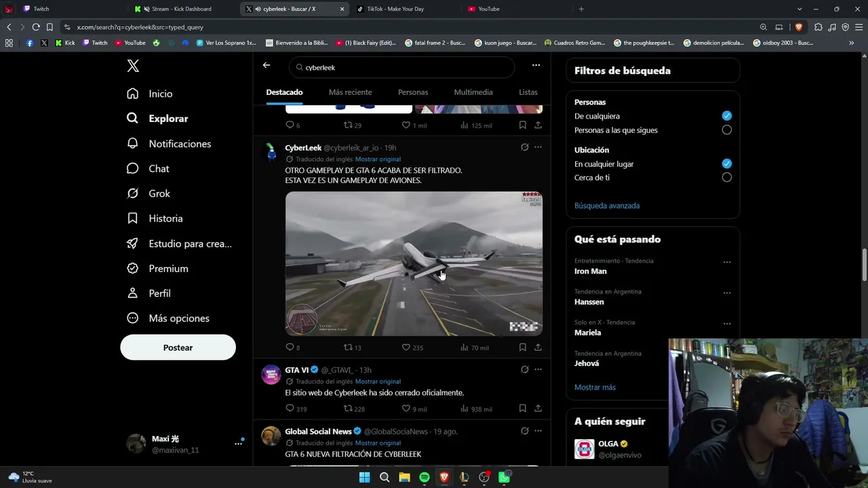Select the 'Cerca de ti' location filter

(726, 178)
